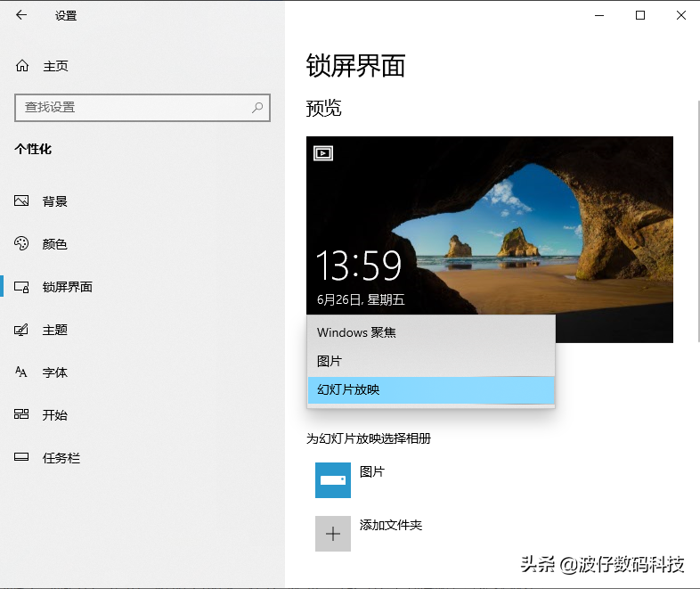Choose Windows 聚焦 in dropdown list
This screenshot has width=700, height=589.
(431, 332)
